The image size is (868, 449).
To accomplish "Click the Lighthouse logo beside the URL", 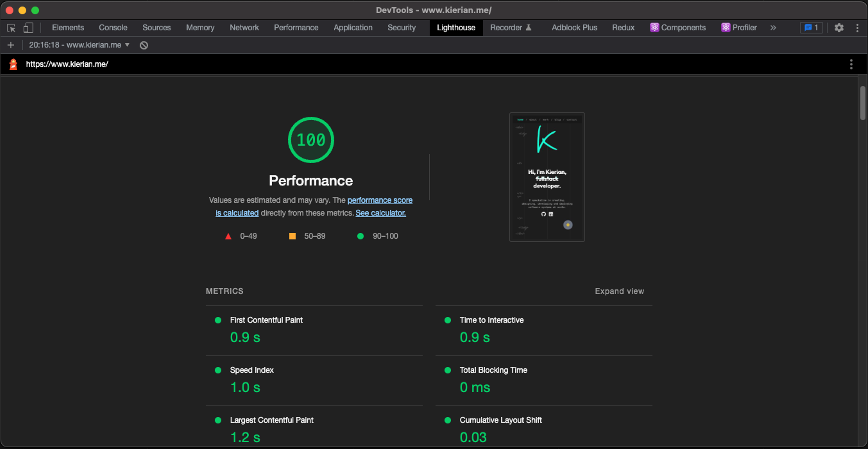I will 13,64.
